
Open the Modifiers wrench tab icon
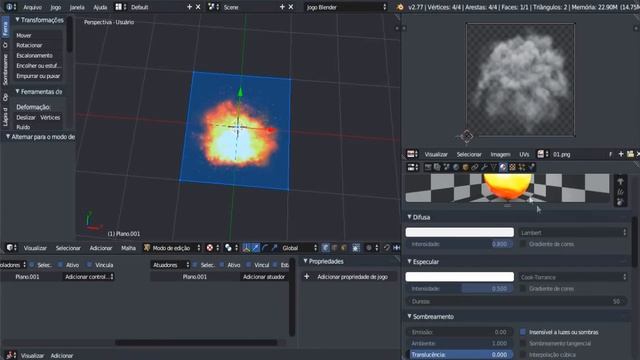pyautogui.click(x=484, y=167)
